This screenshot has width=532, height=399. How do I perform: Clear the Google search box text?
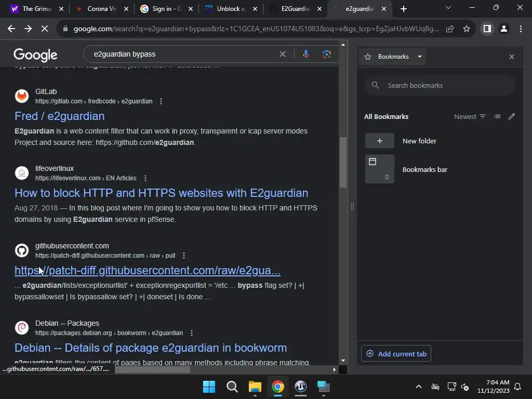(x=282, y=54)
